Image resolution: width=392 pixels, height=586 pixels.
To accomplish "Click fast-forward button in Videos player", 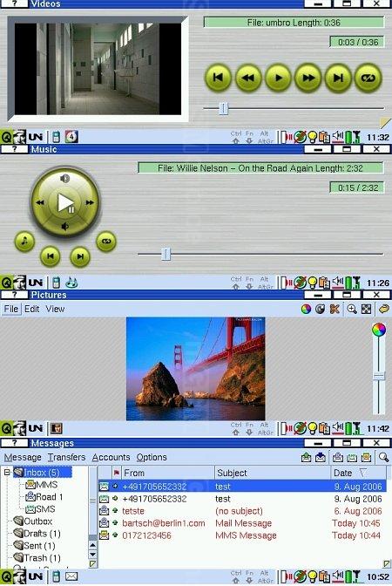I will [x=308, y=78].
